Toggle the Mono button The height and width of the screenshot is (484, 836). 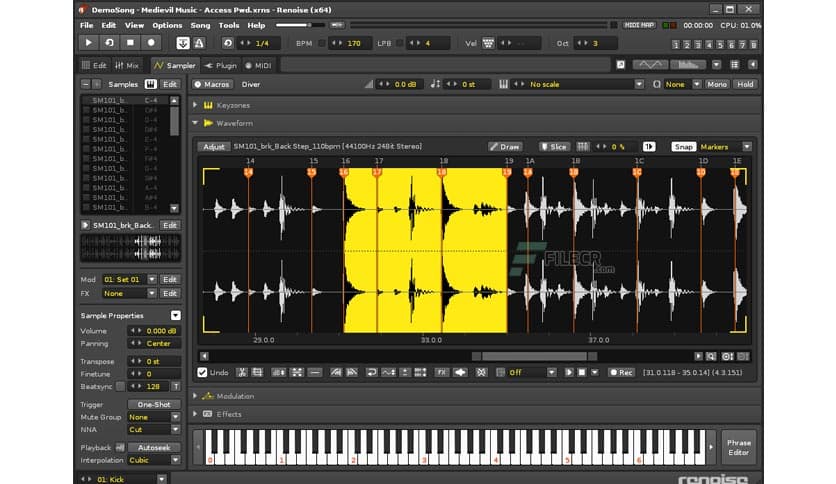(x=717, y=84)
